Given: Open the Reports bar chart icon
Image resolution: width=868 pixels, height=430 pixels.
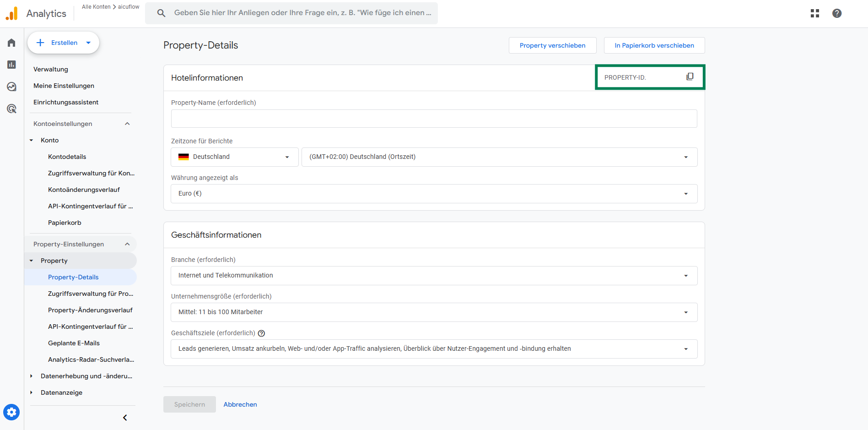Looking at the screenshot, I should tap(11, 65).
